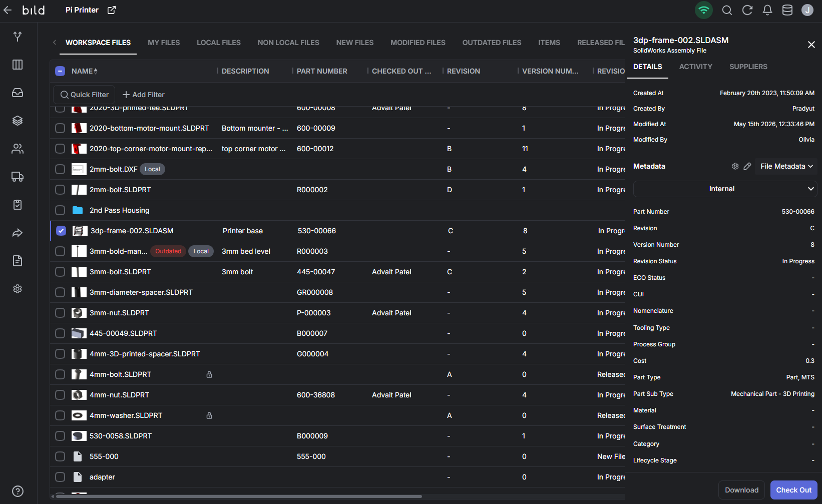The height and width of the screenshot is (504, 822).
Task: Click lock icon on 4mm-washer.SLDPRT row
Action: [209, 415]
